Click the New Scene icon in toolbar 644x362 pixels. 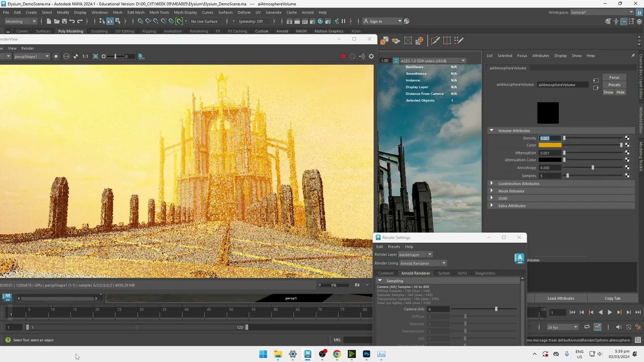click(49, 21)
